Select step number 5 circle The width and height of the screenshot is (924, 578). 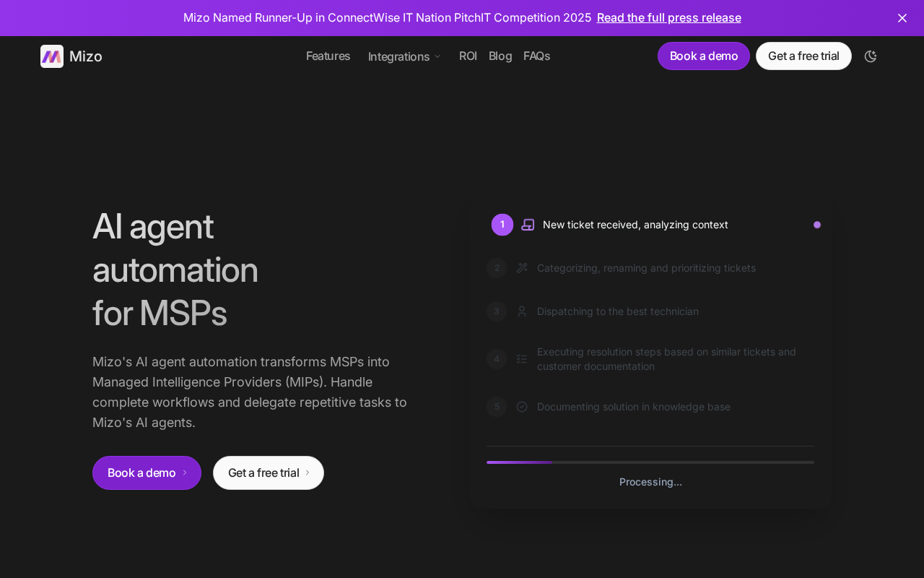(x=497, y=407)
